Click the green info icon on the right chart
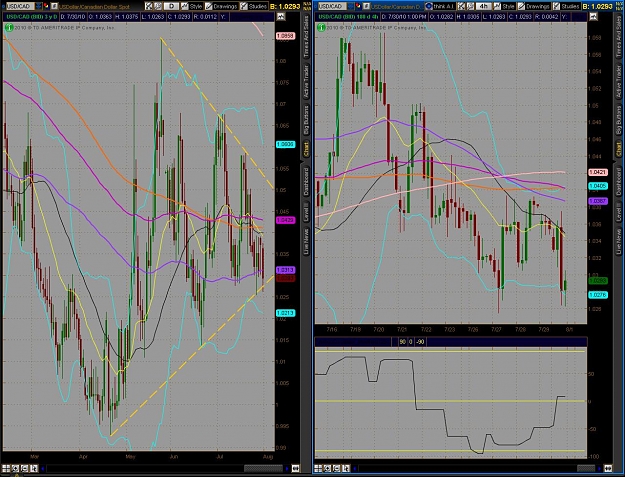Screen dimensions: 625x477 click(x=321, y=27)
